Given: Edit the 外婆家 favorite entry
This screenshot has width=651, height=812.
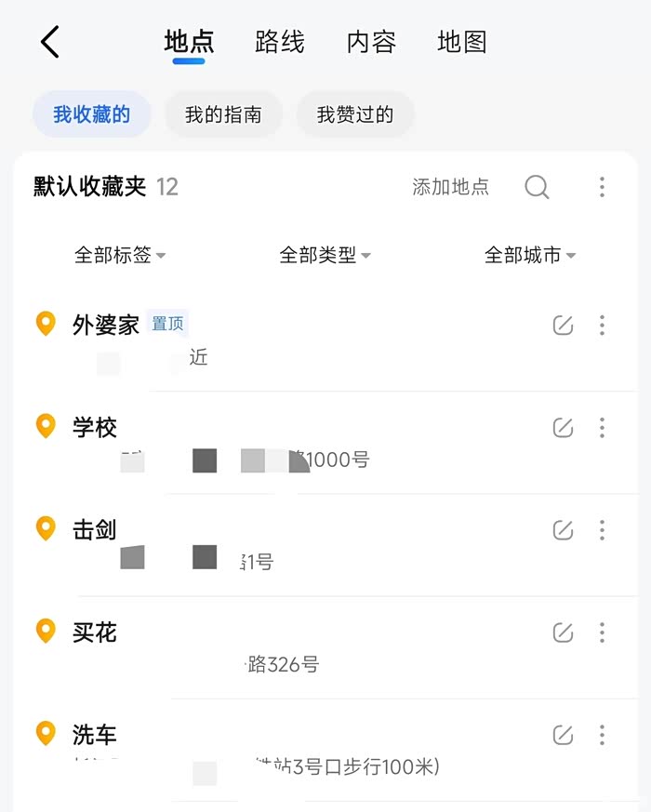Looking at the screenshot, I should click(x=563, y=326).
